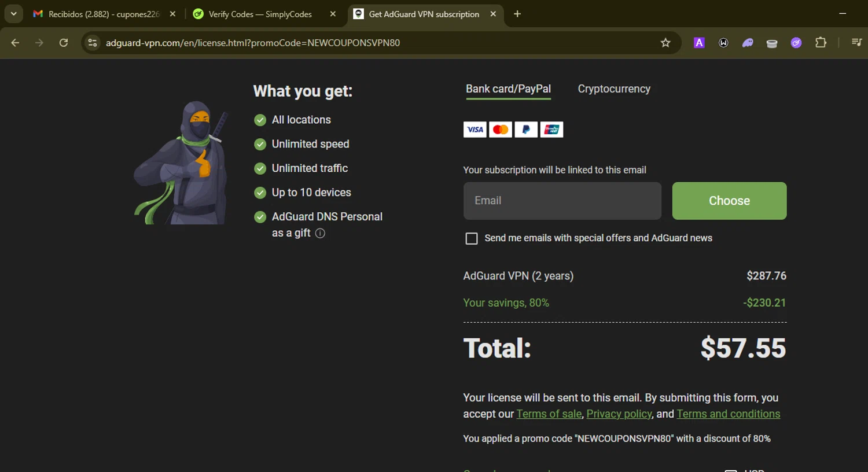Switch to the Recibidos Gmail tab
Screen dimensions: 868x472
click(x=104, y=14)
